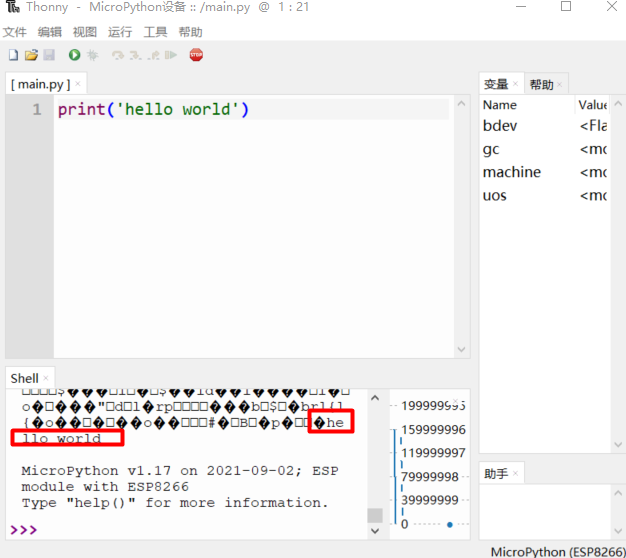Open the 编辑 menu
This screenshot has height=558, width=626.
point(50,32)
